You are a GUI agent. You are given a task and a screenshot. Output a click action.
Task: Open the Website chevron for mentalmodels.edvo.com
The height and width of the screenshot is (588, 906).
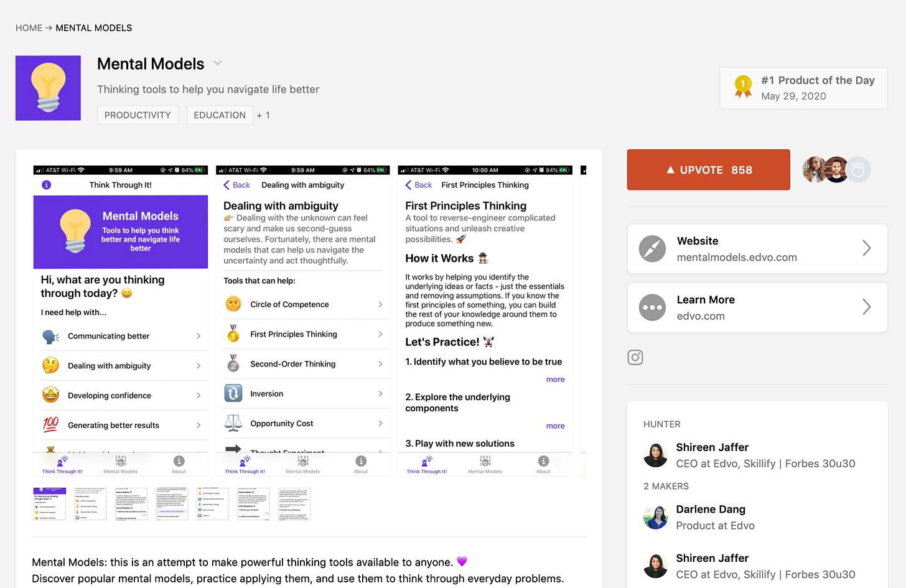coord(866,249)
